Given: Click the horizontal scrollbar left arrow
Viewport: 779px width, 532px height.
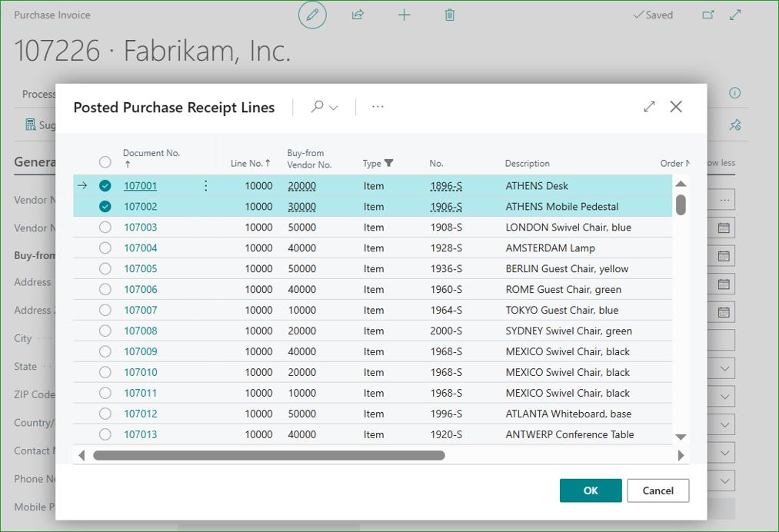Looking at the screenshot, I should coord(82,455).
